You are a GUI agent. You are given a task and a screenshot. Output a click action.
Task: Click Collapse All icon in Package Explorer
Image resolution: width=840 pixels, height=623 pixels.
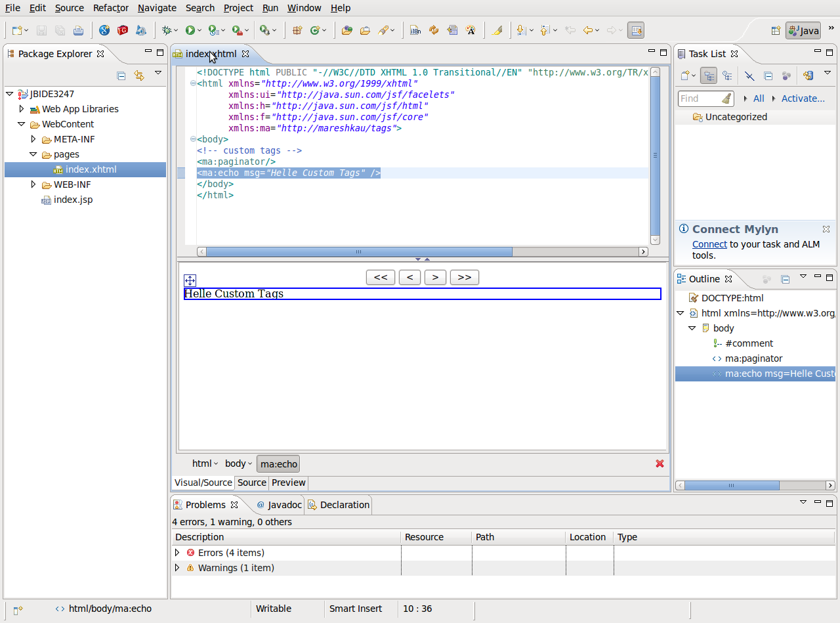click(121, 75)
